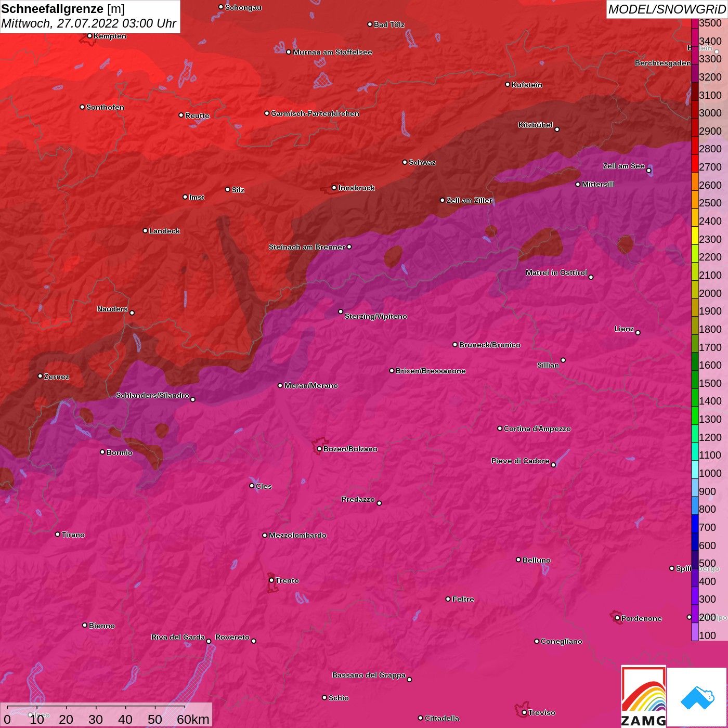Click the Landeck label
728x728 pixels.
click(x=164, y=231)
